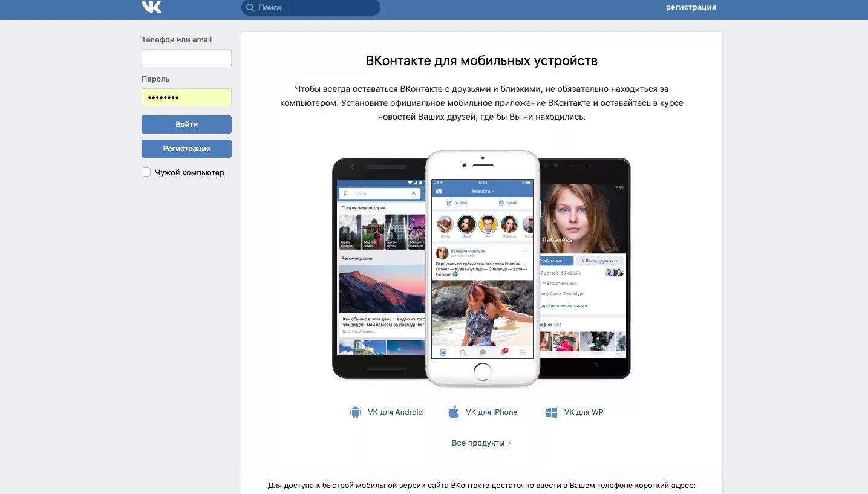868x494 pixels.
Task: Tick the Чужой компьютер checkbox
Action: coord(146,172)
